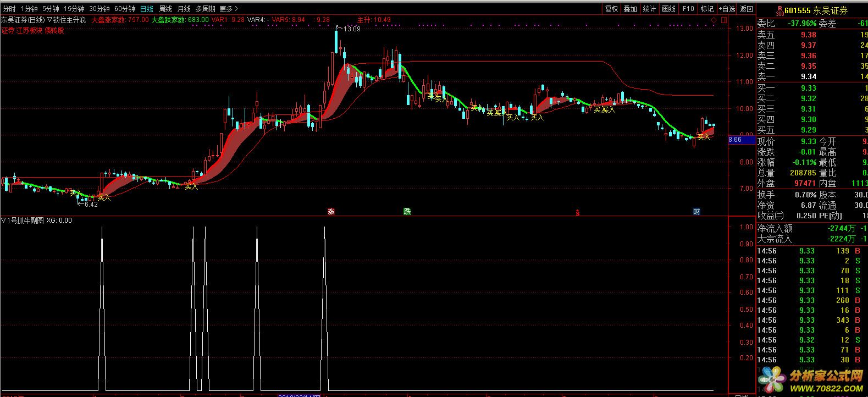
Task: Add stock via +自选 button
Action: (x=727, y=9)
